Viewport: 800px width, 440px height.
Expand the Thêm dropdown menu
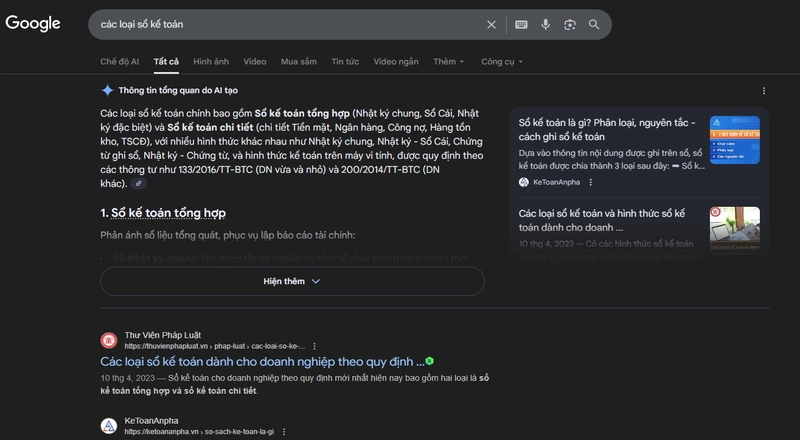click(448, 62)
